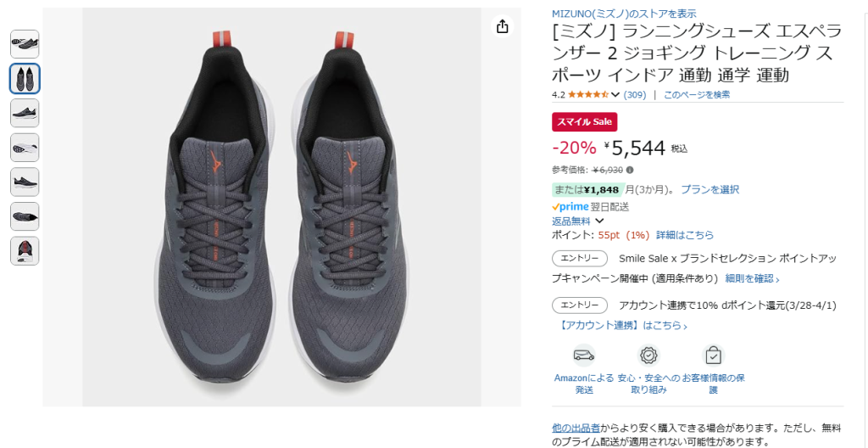Click the share icon on product image

502,27
